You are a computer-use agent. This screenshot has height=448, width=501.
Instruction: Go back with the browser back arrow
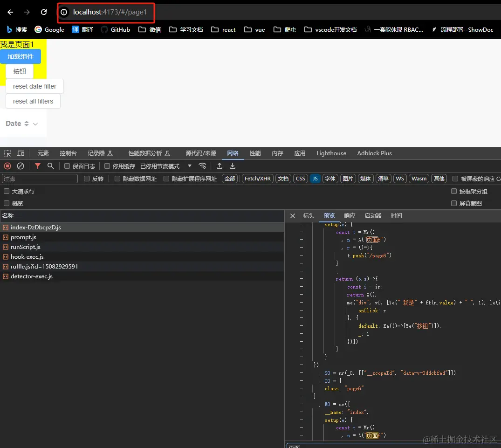tap(10, 12)
